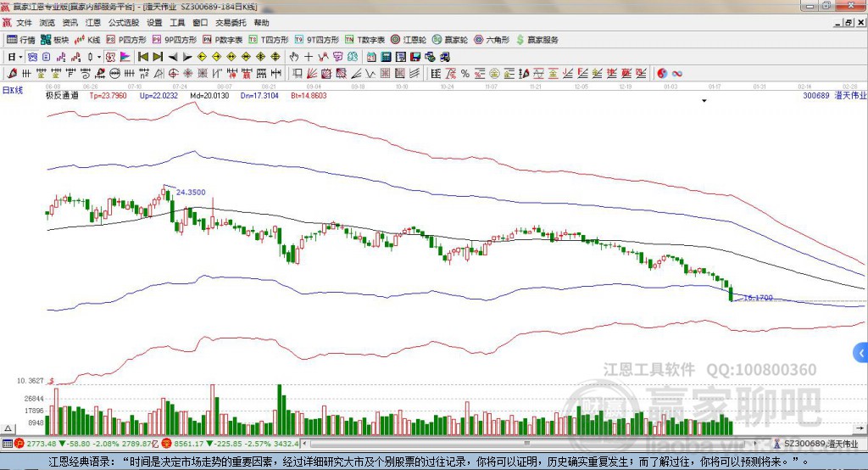Click the up-triangle expander beside volume pane
This screenshot has height=470, width=868.
coord(8,428)
